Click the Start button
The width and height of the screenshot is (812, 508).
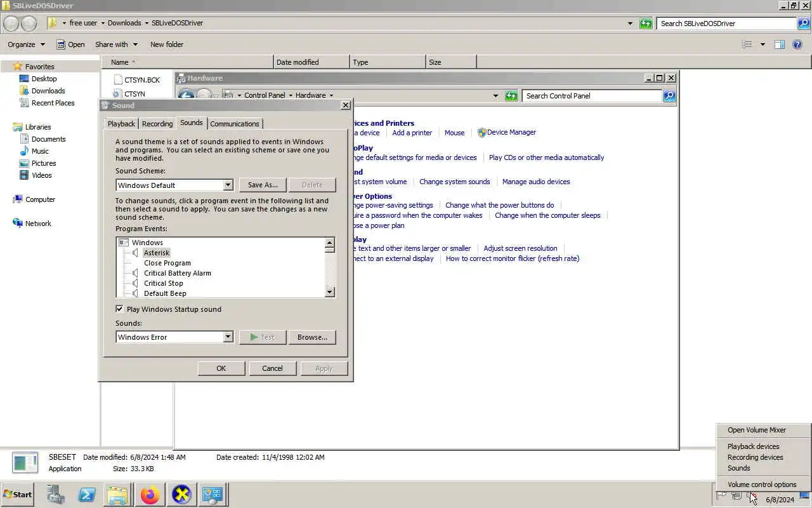pos(18,495)
